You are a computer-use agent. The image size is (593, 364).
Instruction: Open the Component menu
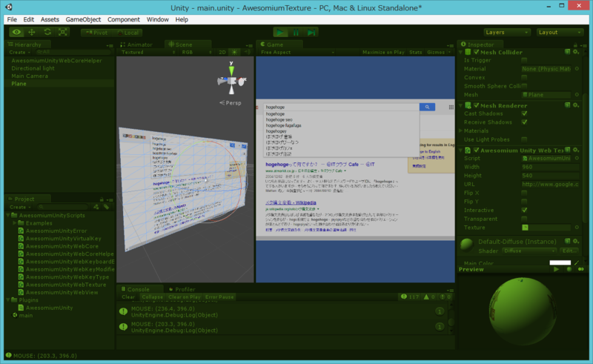point(124,19)
